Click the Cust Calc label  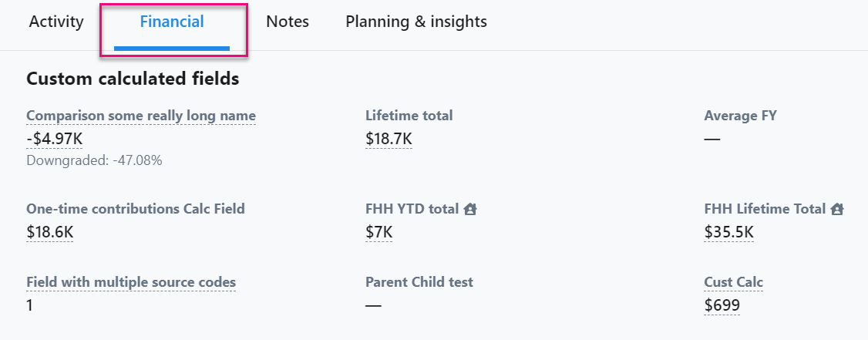click(733, 282)
